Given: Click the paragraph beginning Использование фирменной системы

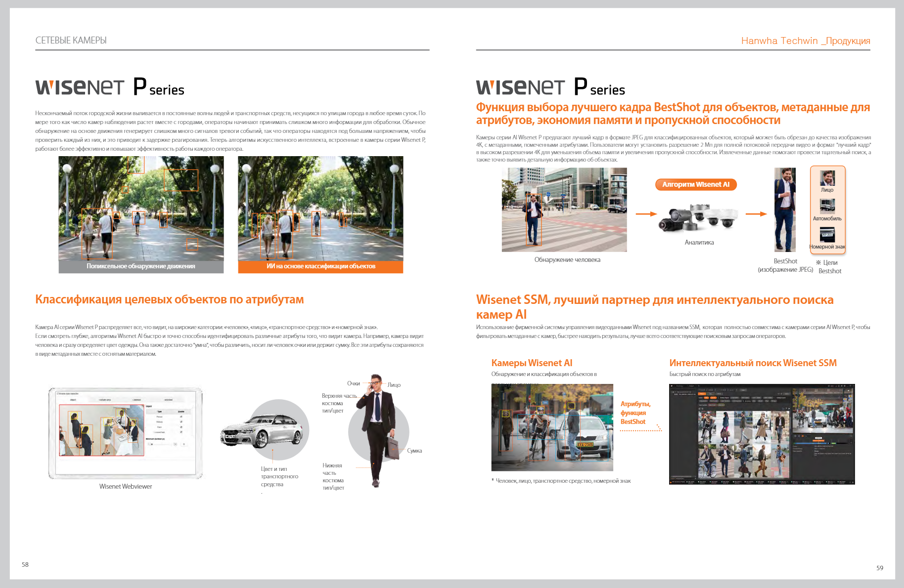Looking at the screenshot, I should point(673,332).
